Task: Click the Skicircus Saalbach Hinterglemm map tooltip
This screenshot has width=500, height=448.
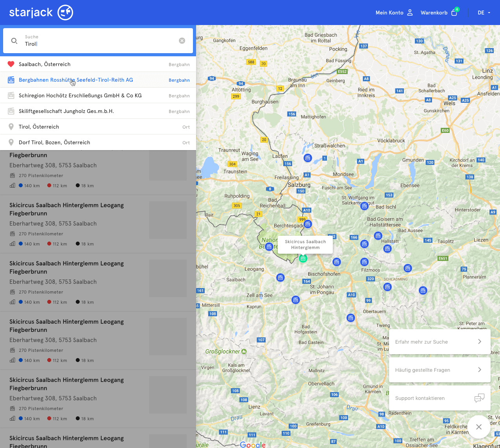Action: click(x=305, y=245)
